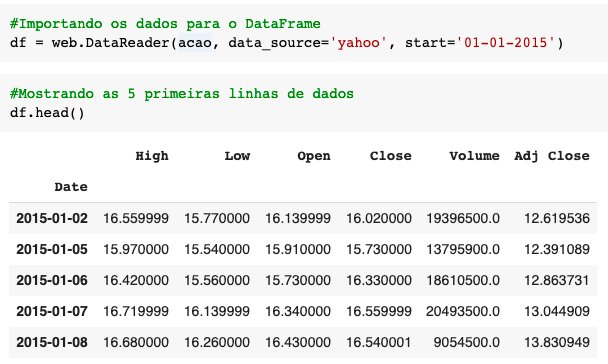
Task: Click High value 15.970000
Action: click(136, 249)
